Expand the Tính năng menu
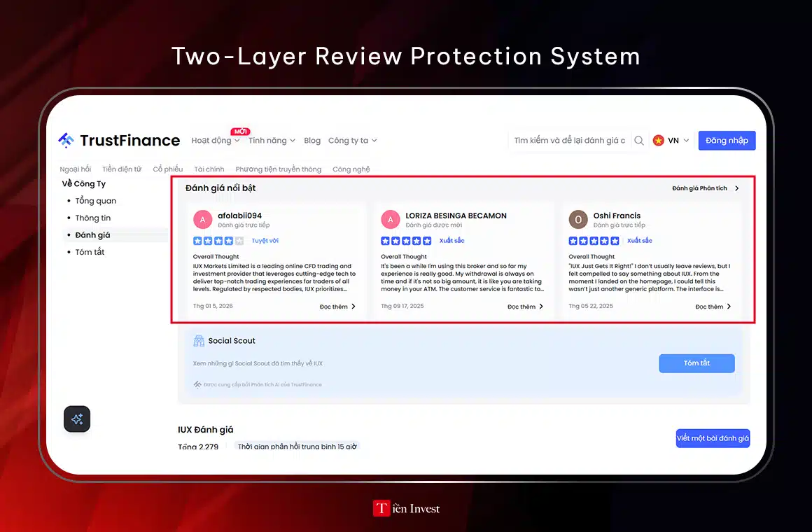Image resolution: width=812 pixels, height=532 pixels. pyautogui.click(x=272, y=141)
